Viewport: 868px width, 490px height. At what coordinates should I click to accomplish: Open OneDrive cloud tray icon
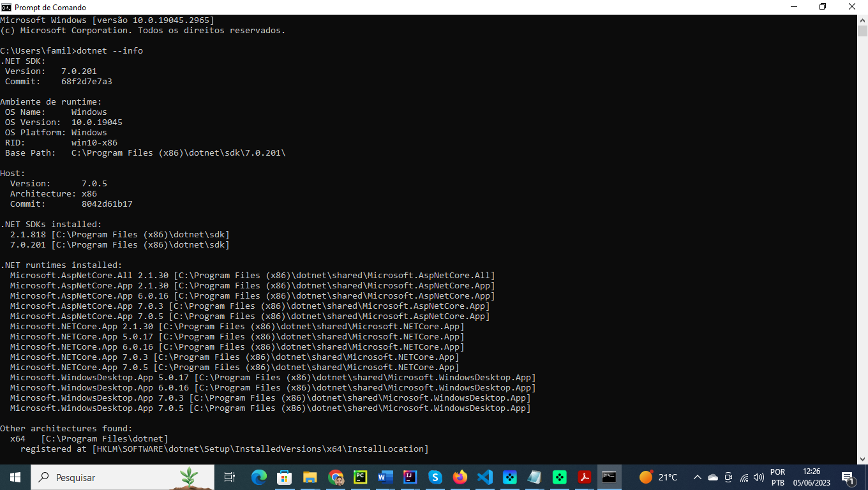(713, 477)
